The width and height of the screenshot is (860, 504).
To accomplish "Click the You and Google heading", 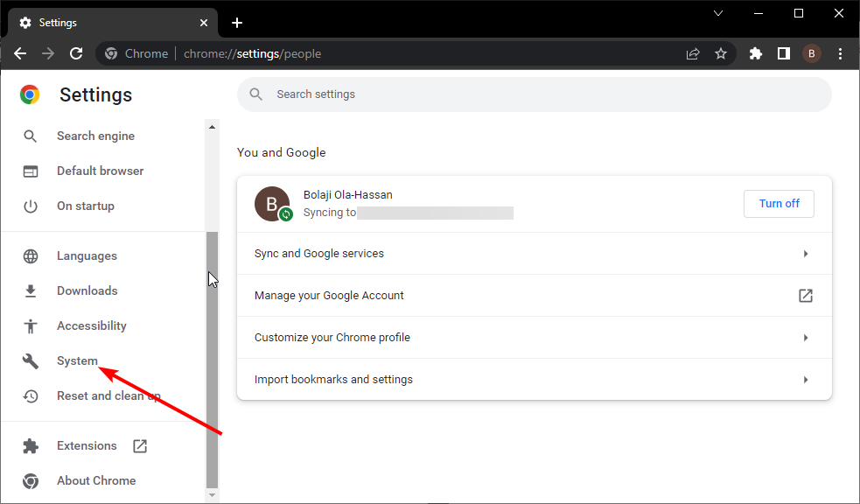I will pos(282,152).
